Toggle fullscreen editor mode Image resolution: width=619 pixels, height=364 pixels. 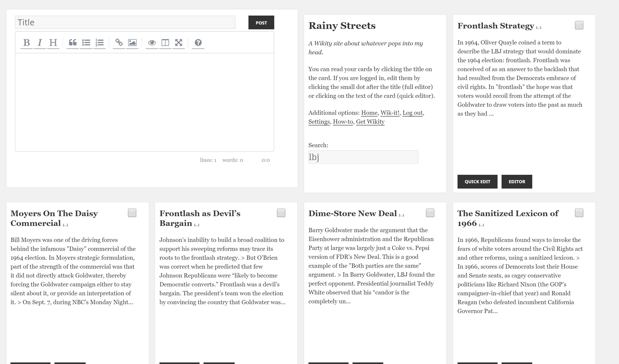click(179, 43)
